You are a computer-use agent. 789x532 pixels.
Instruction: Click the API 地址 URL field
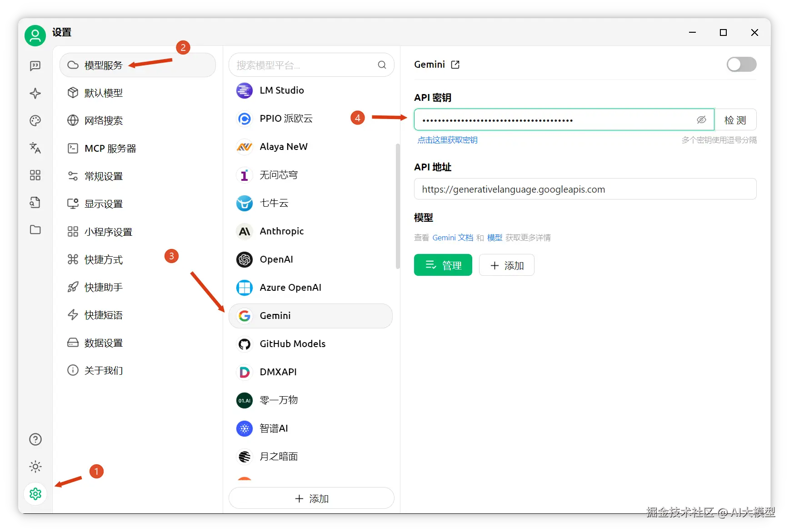coord(585,189)
